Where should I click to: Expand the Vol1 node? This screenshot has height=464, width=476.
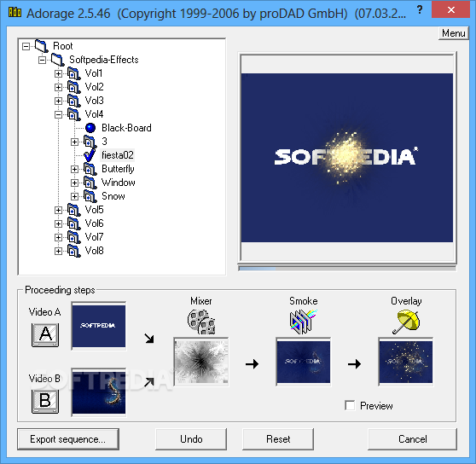click(58, 73)
